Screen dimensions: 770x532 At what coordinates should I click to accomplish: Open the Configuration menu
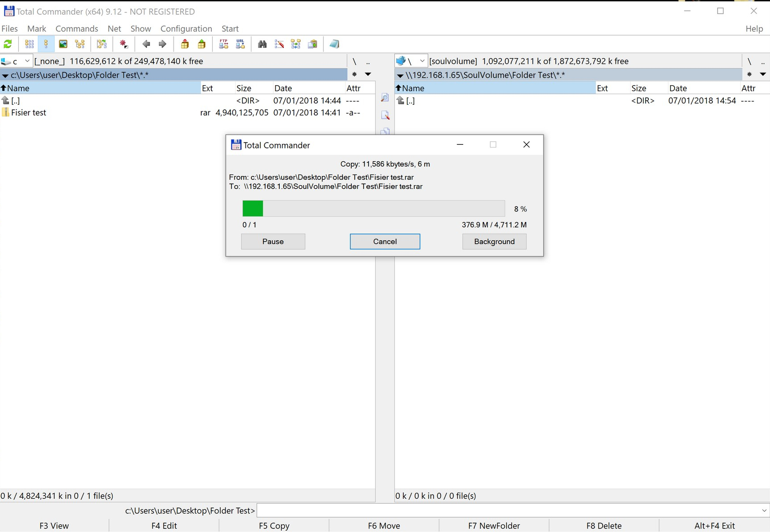pos(186,28)
